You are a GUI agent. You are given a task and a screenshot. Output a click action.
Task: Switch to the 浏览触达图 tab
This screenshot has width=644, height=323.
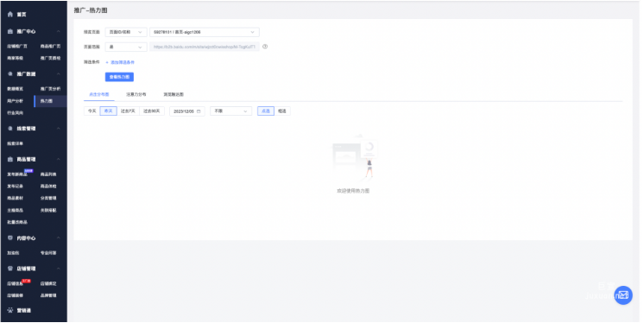tap(174, 94)
